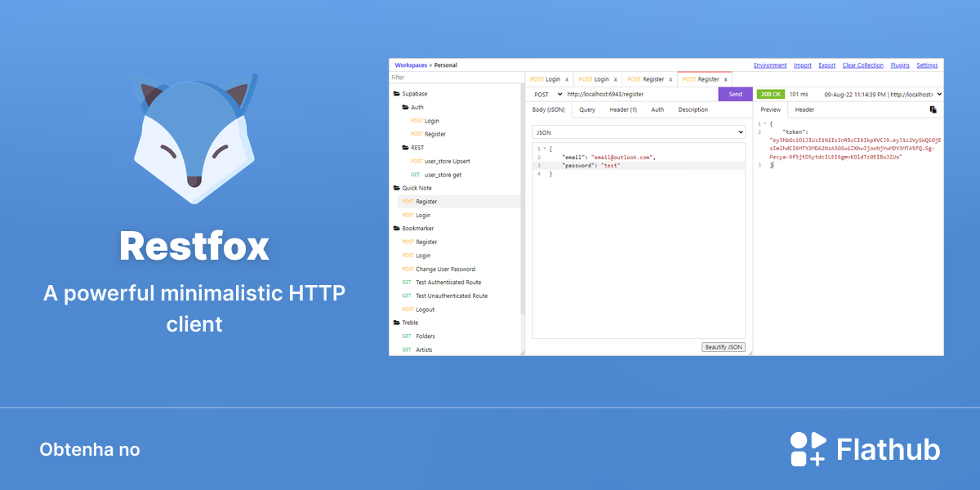Focus the sidebar Filter field
Image resolution: width=980 pixels, height=490 pixels.
pyautogui.click(x=455, y=78)
